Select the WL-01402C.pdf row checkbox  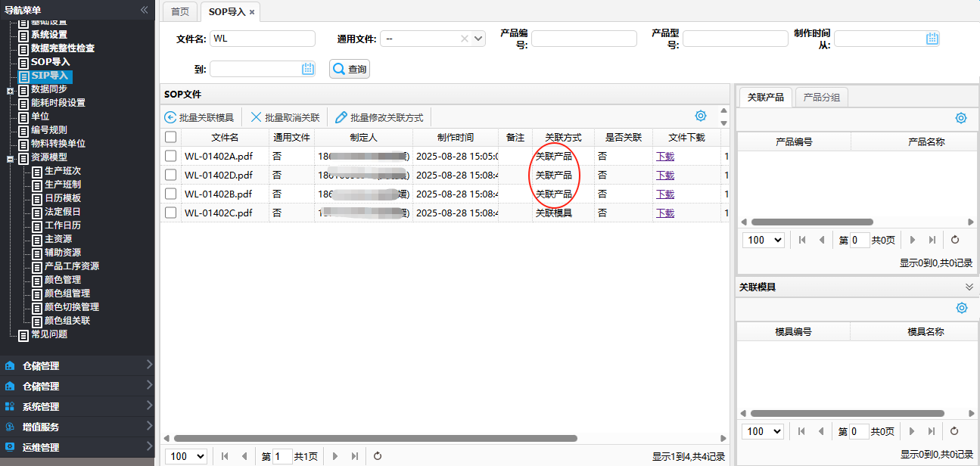[x=171, y=213]
